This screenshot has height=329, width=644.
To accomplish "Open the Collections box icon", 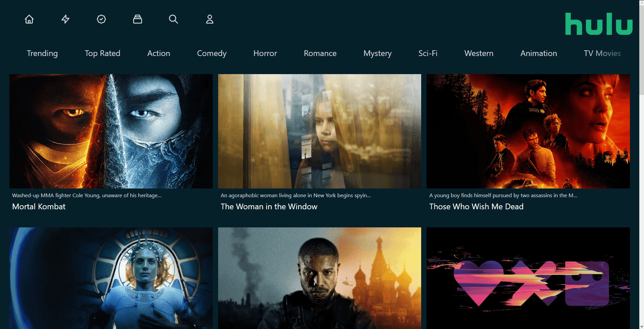I will tap(138, 19).
